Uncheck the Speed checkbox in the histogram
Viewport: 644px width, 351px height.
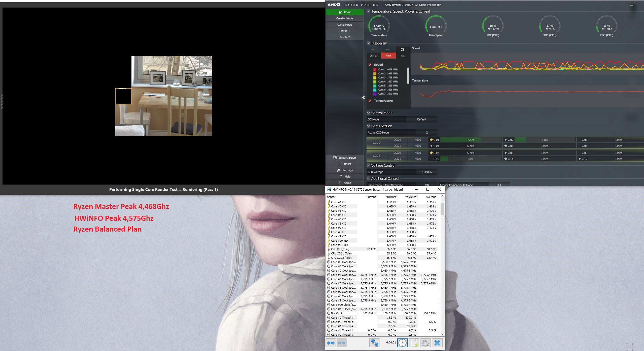coord(370,65)
